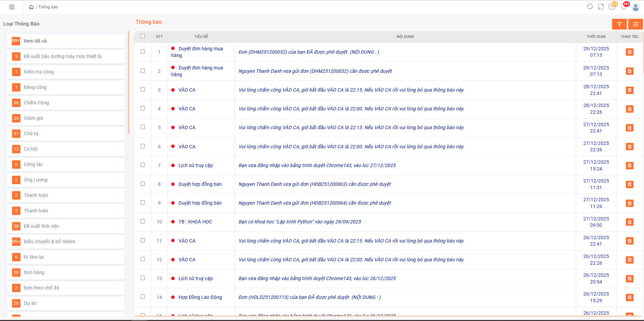Image resolution: width=644 pixels, height=321 pixels.
Task: Open the apps grid menu icon
Action: (12, 7)
